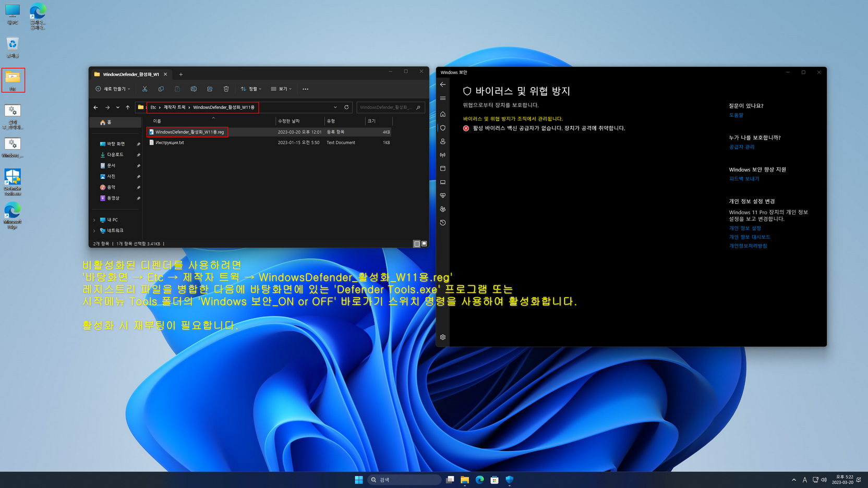
Task: Click Paste icon in Explorer toolbar
Action: point(177,89)
